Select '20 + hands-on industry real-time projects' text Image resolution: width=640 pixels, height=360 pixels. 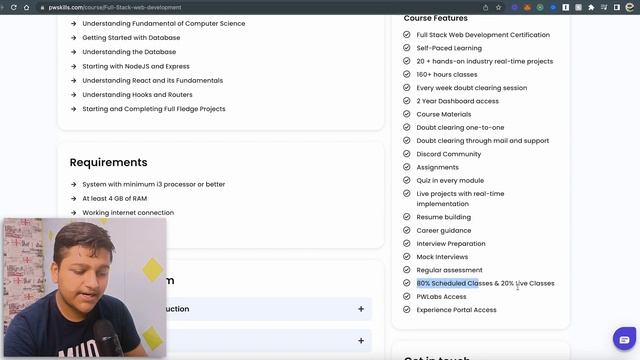click(x=484, y=61)
